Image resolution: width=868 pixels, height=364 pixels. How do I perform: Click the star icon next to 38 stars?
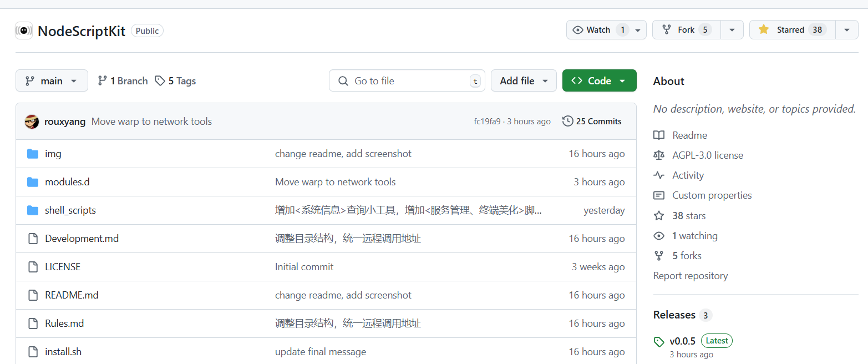pos(659,216)
